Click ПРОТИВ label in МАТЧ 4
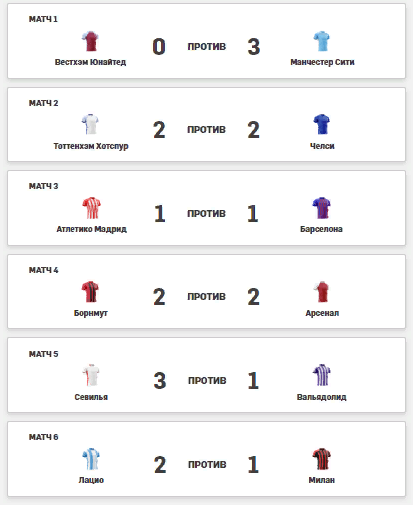The width and height of the screenshot is (413, 505). [206, 296]
